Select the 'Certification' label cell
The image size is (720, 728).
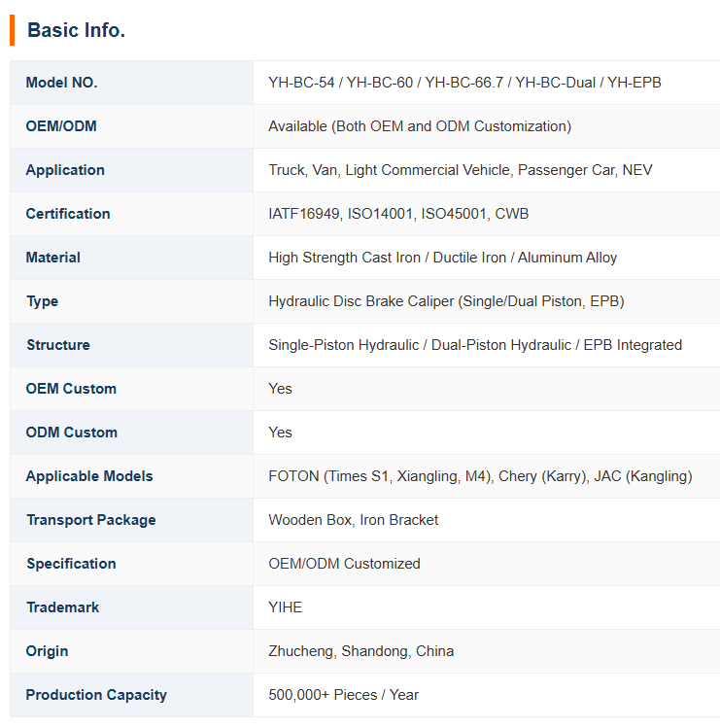(132, 214)
